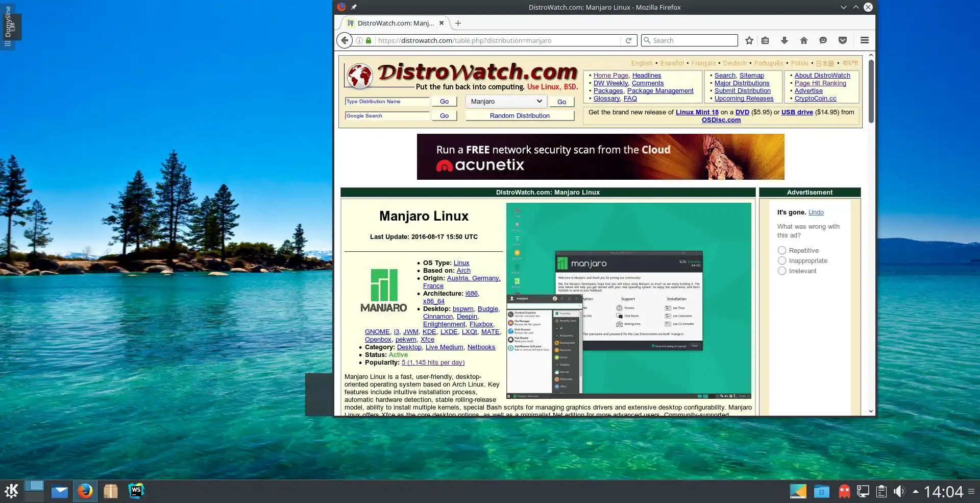Open the KDE desktop link
980x503 pixels.
tap(429, 332)
